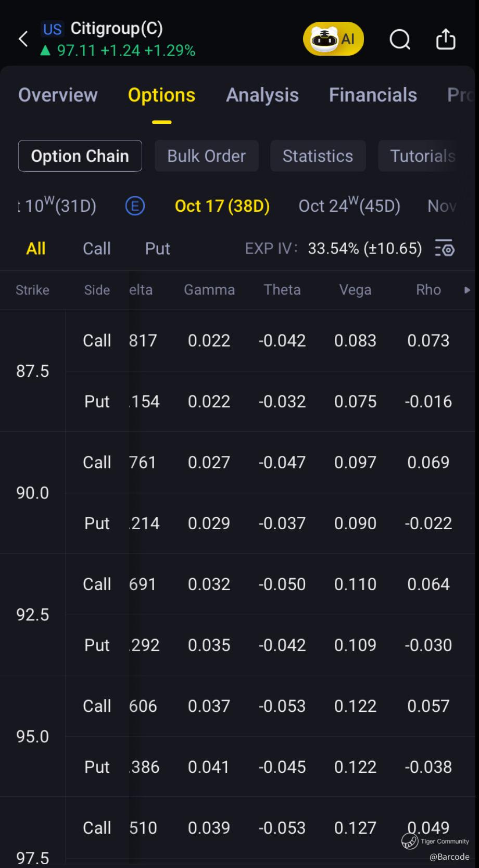Viewport: 479px width, 868px height.
Task: Open the Tutorials section
Action: pos(422,156)
